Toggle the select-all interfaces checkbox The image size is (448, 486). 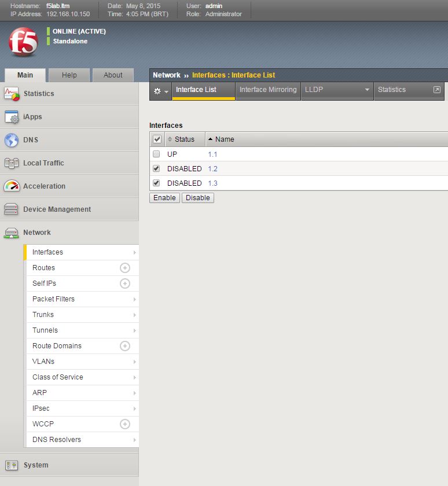point(157,139)
